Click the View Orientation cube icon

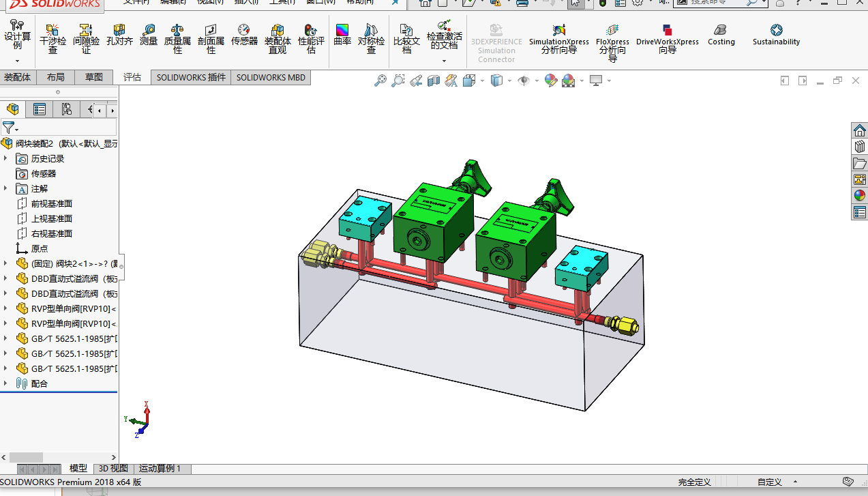[x=468, y=81]
